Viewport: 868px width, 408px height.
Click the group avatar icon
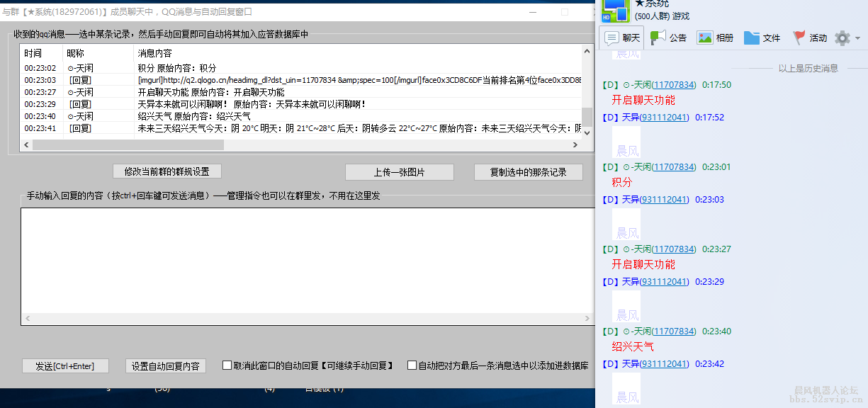coord(614,10)
